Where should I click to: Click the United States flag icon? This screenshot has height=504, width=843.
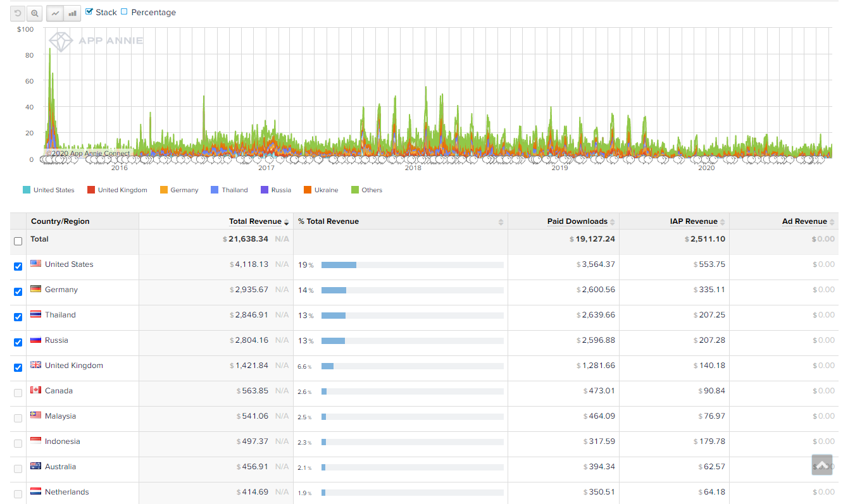point(36,264)
